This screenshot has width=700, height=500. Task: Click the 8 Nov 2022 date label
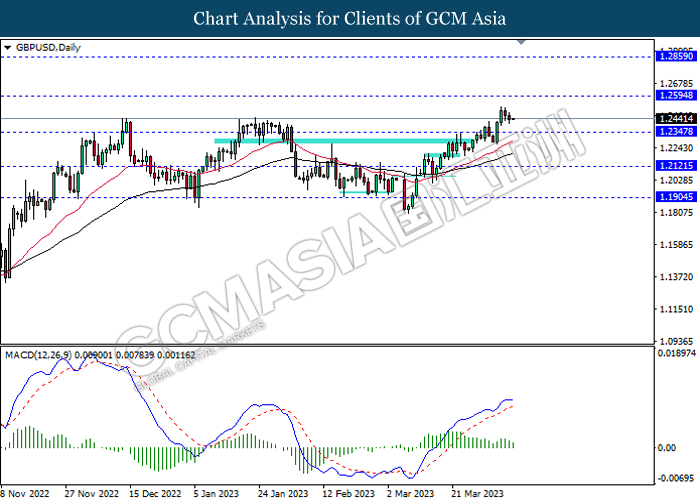pos(25,493)
